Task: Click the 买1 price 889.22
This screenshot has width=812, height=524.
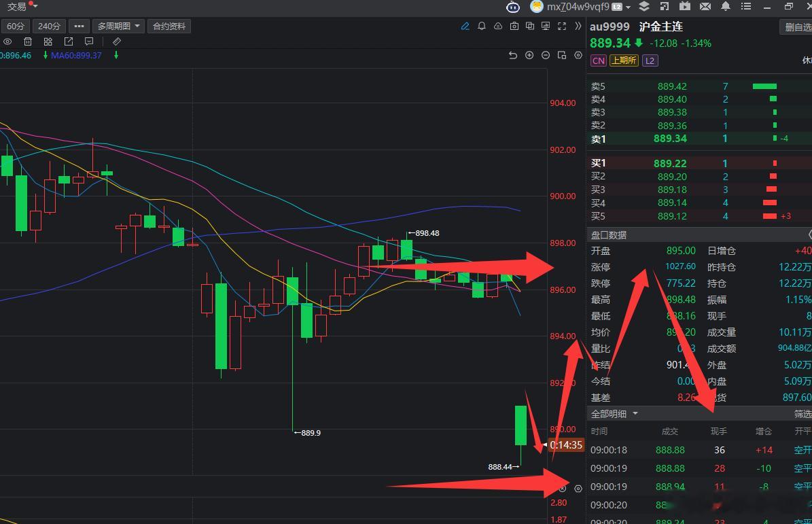Action: click(x=669, y=163)
